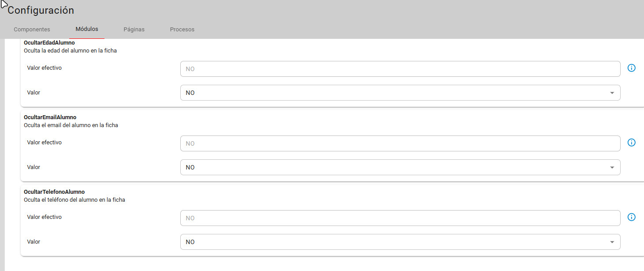Open the Procesos tab
This screenshot has width=644, height=271.
[x=182, y=30]
